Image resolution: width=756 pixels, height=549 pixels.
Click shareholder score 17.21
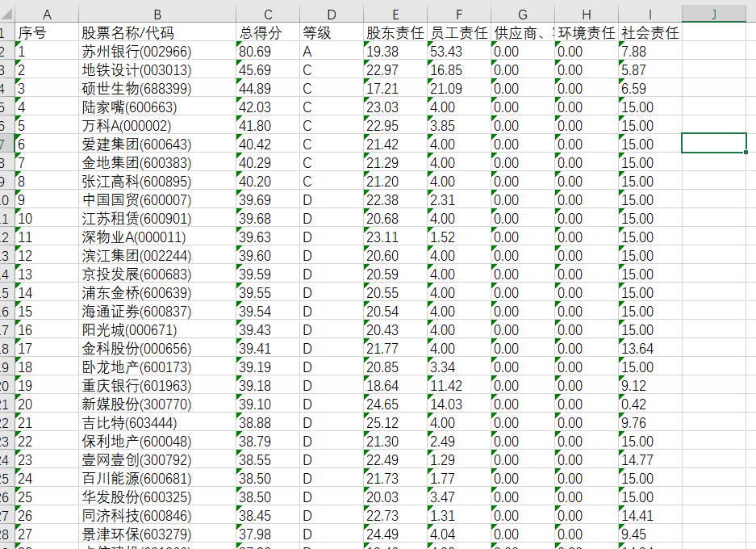pyautogui.click(x=395, y=88)
